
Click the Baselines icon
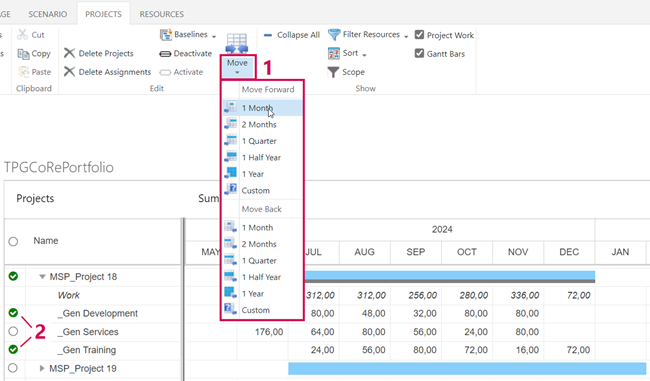tap(166, 35)
